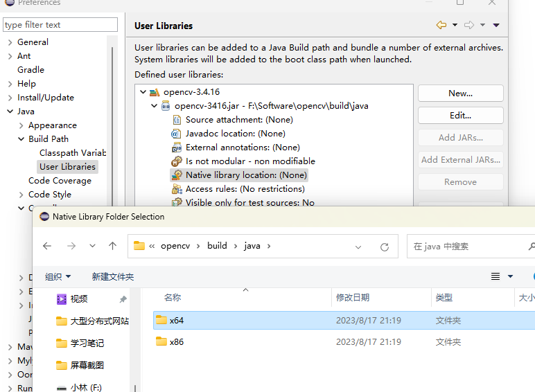Open the forward history dropdown arrow
The image size is (535, 392).
click(x=482, y=25)
